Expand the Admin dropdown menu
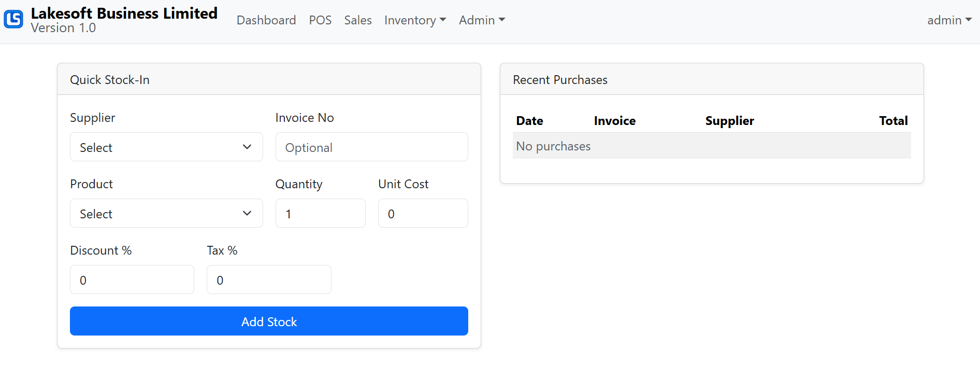 coord(482,20)
